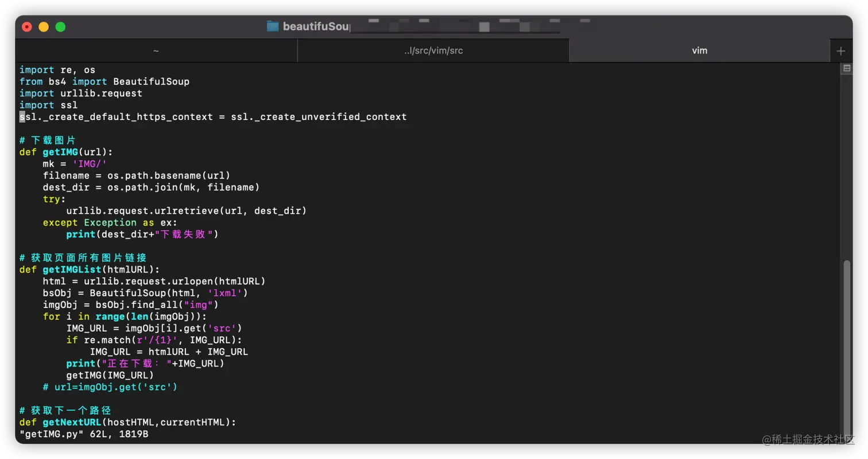
Task: Click the 'getIMG(IMG_URL)' call line
Action: point(110,375)
